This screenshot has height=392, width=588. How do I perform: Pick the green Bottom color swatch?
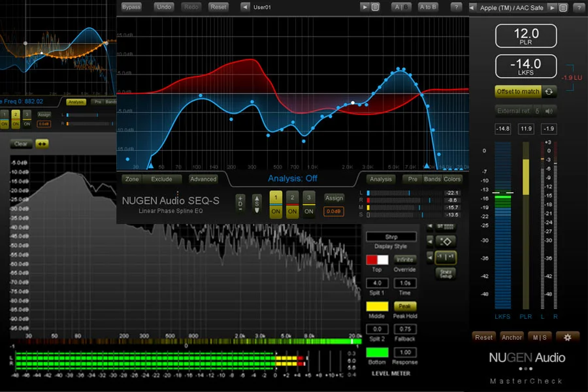[x=377, y=353]
